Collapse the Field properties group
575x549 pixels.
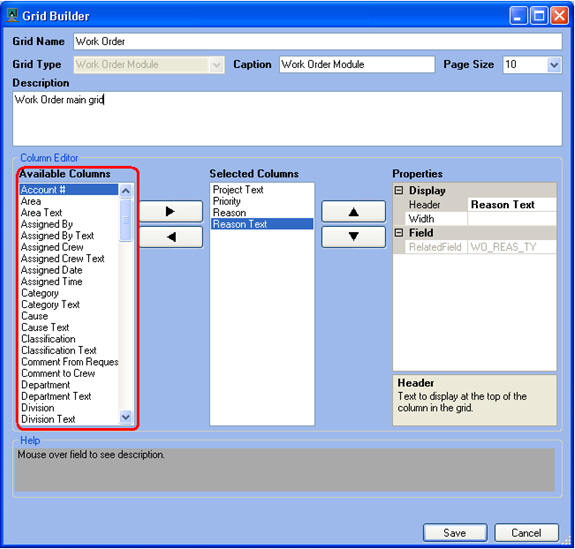[399, 233]
